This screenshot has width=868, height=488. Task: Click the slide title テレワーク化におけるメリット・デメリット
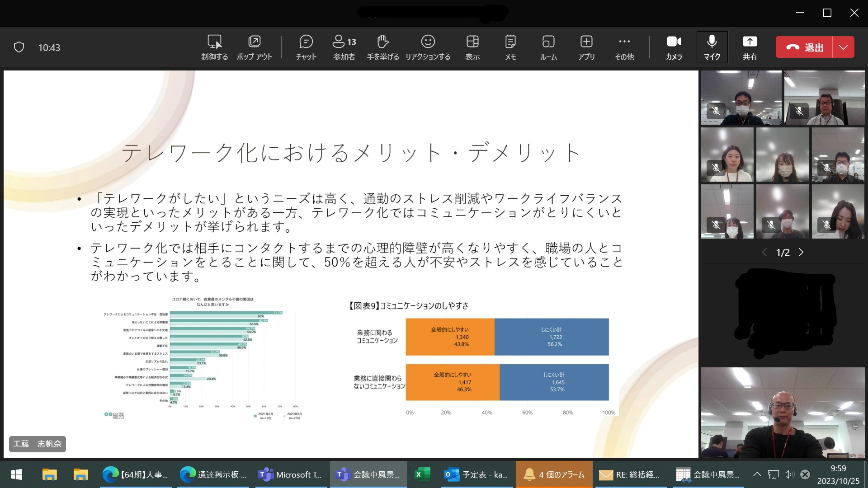[351, 152]
